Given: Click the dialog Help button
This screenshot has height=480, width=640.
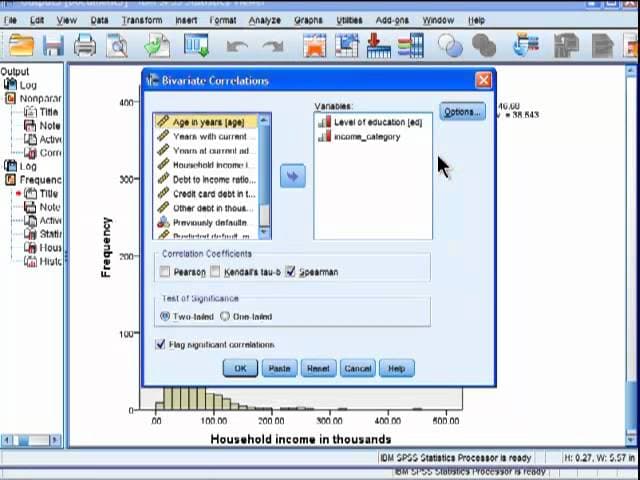Looking at the screenshot, I should pos(396,369).
